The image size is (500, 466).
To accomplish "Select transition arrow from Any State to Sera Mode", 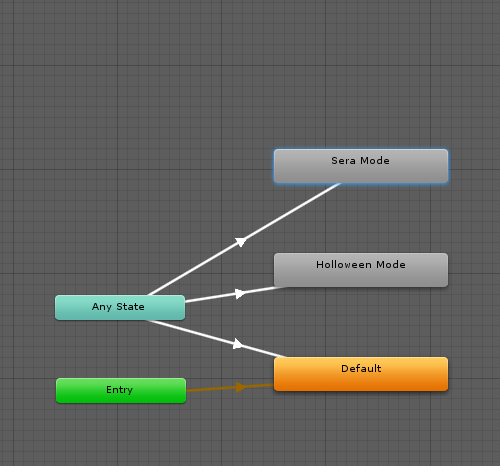I will tap(241, 241).
